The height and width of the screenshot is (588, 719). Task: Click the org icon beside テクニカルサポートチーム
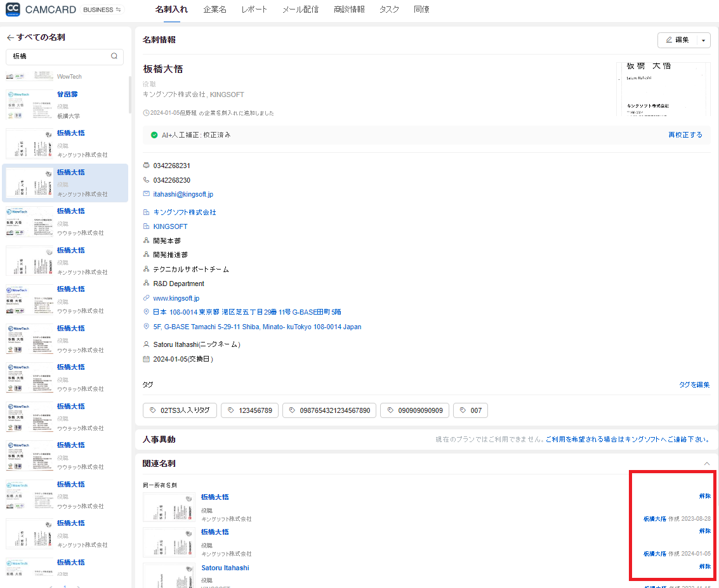coord(147,269)
